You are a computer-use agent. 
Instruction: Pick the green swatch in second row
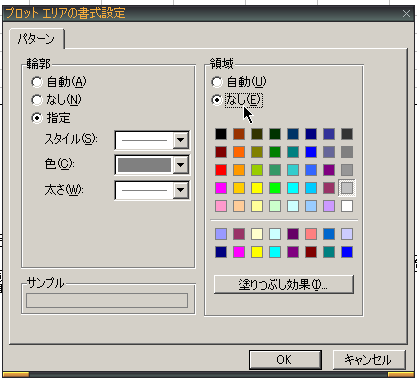[275, 152]
